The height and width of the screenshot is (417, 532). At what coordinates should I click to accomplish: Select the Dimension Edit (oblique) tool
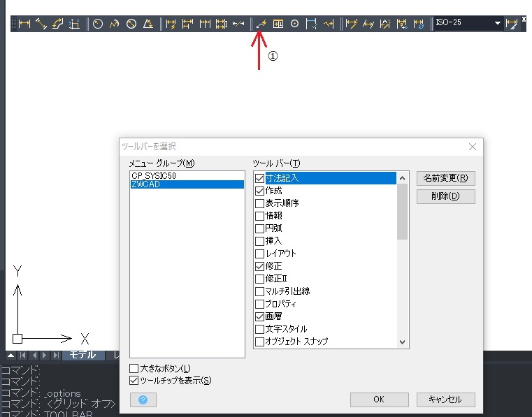click(x=351, y=24)
